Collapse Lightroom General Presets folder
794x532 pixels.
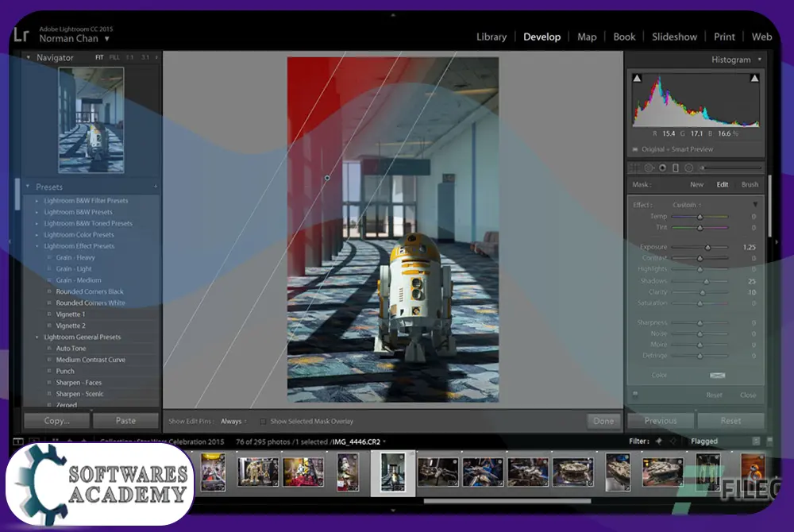click(x=37, y=337)
